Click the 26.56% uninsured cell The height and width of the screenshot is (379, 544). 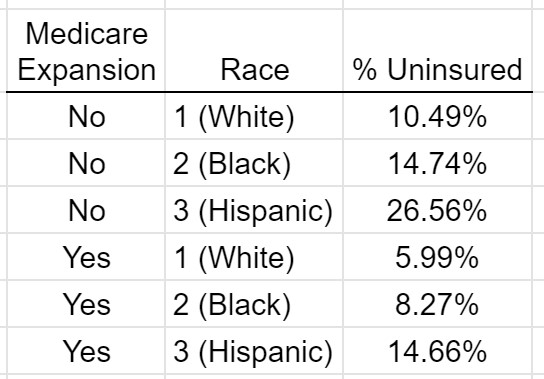pyautogui.click(x=437, y=210)
